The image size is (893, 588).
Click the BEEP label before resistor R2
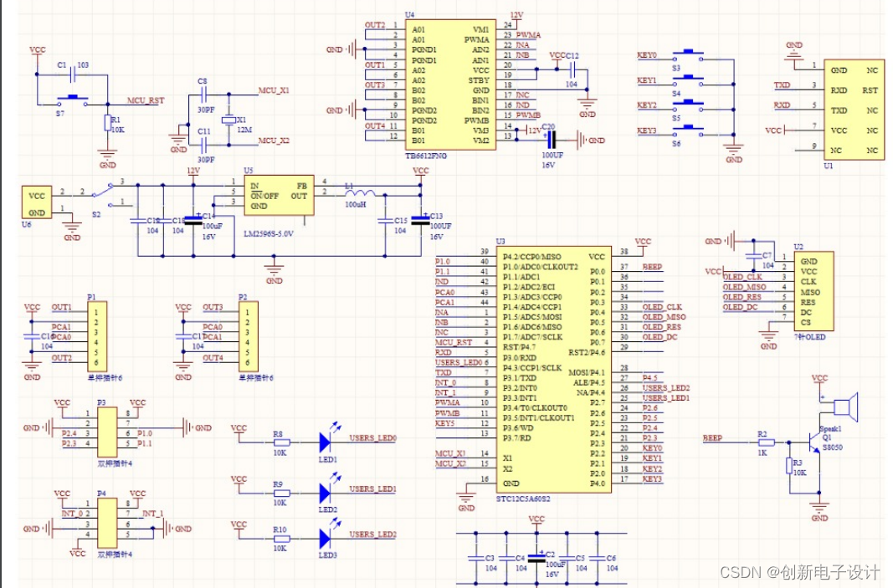[712, 437]
